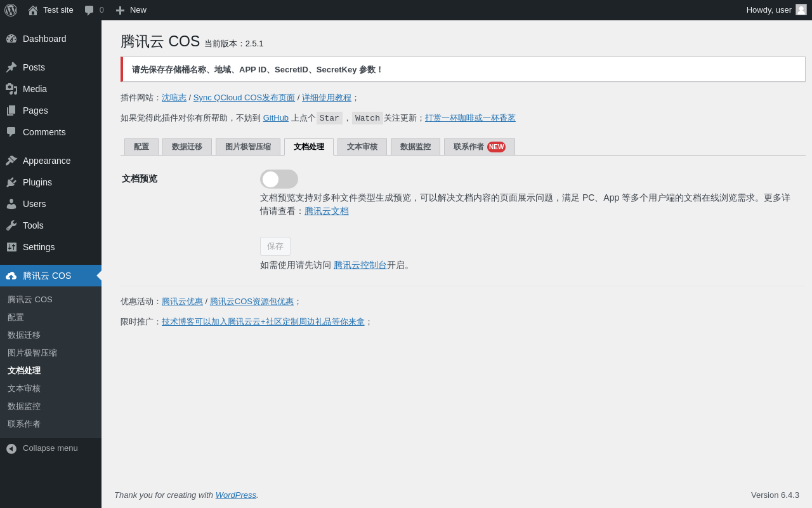Click the Media icon in sidebar
Viewport: 812px width, 508px height.
[11, 89]
